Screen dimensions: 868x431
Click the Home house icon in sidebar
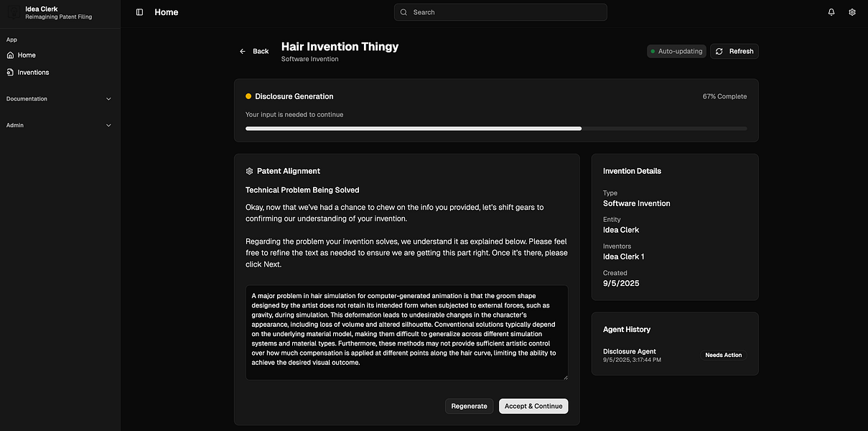(10, 55)
